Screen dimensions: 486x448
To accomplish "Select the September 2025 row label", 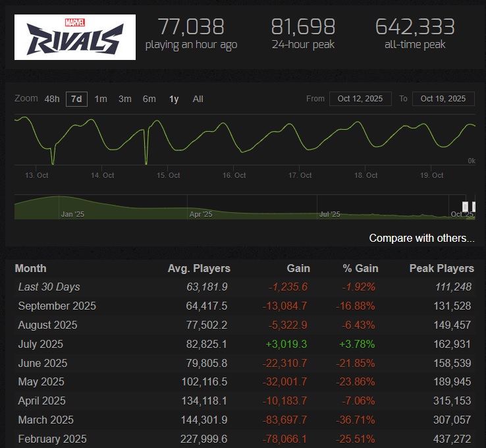I will point(57,306).
